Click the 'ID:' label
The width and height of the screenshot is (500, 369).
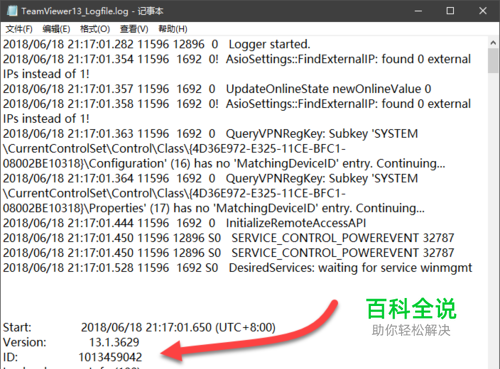(10, 357)
